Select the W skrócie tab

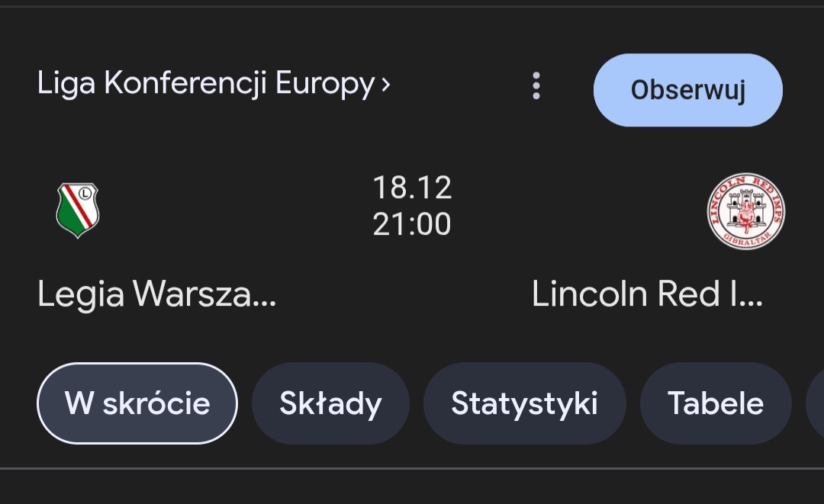pos(137,403)
